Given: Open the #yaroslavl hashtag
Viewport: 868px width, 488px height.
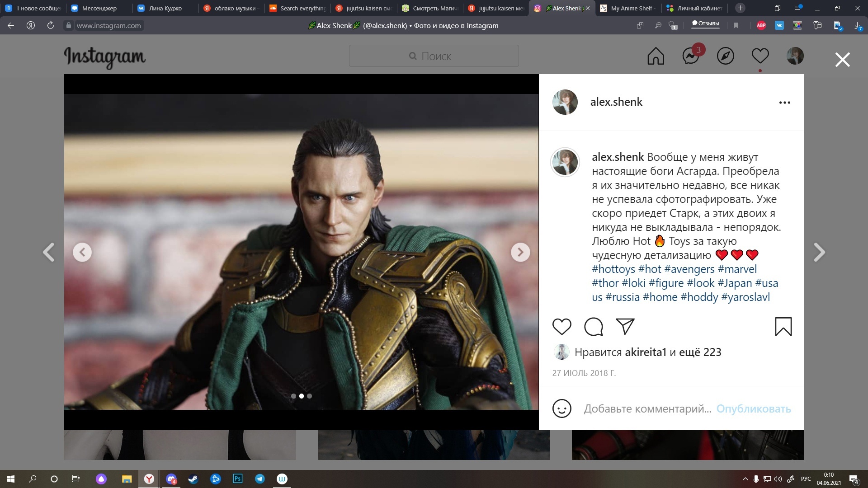Looking at the screenshot, I should (x=745, y=297).
